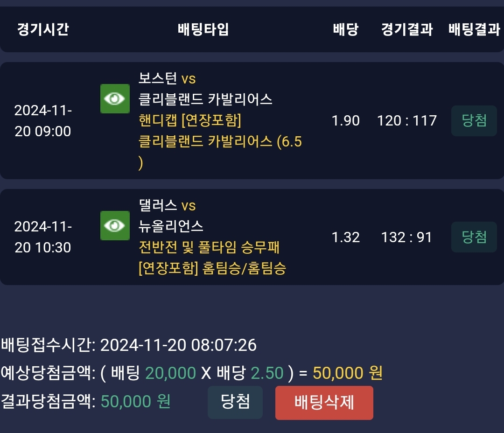Select the 전반전 및 풀타임 승무패 bet text

click(x=209, y=247)
